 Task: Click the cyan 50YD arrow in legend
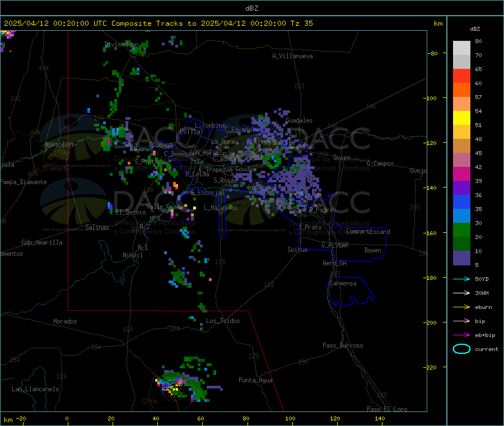point(461,279)
